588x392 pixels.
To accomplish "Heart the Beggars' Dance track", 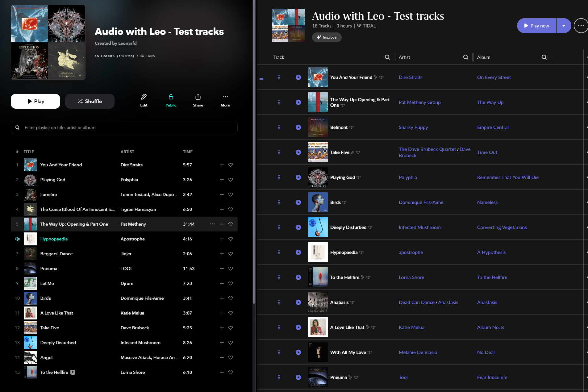I will click(231, 254).
